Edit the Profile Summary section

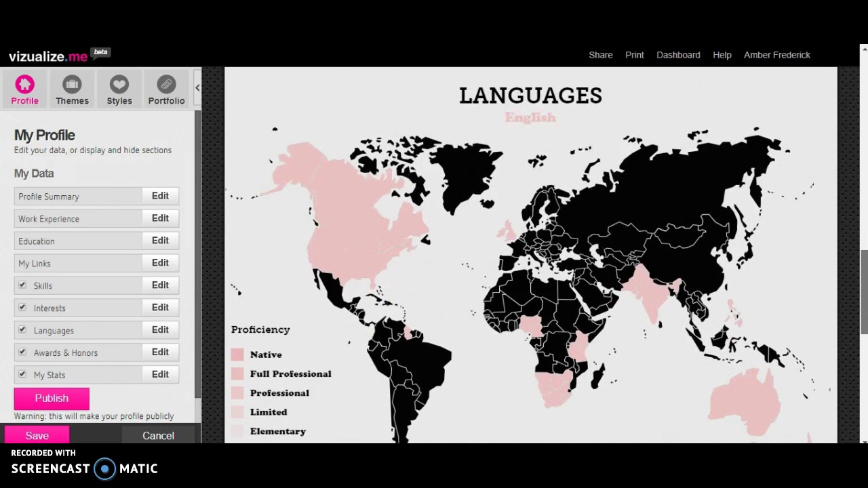pos(160,196)
